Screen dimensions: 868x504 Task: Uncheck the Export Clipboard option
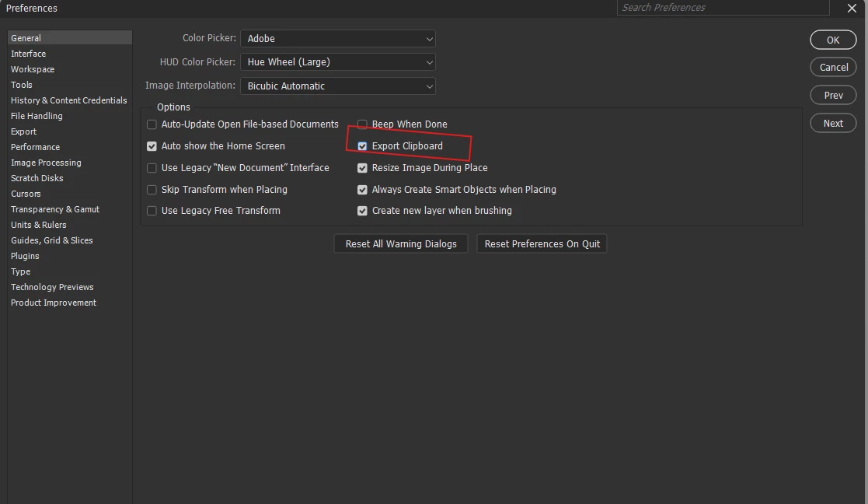(x=362, y=146)
